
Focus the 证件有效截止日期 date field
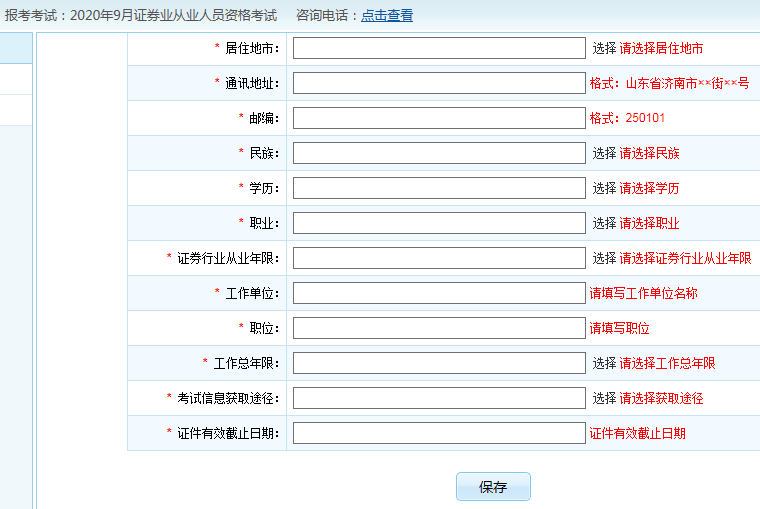(439, 433)
